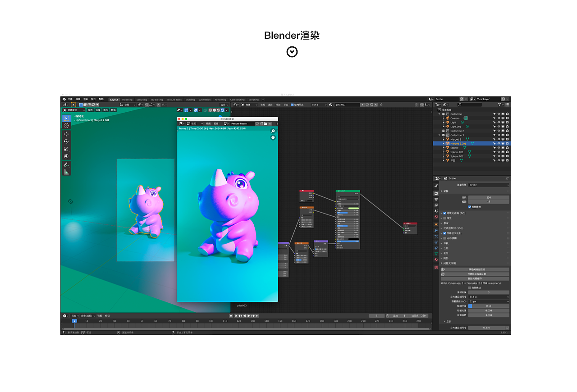
Task: Open the Scene properties tab icon
Action: [436, 211]
